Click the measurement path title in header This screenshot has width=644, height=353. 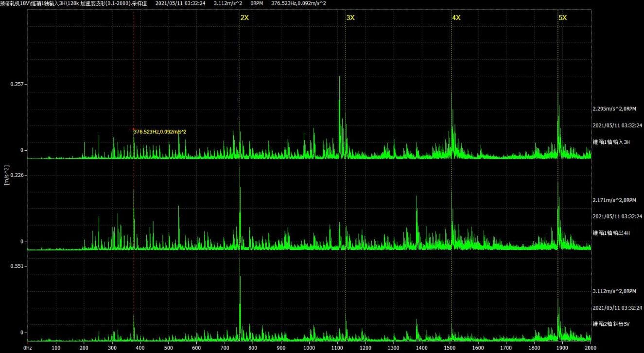(x=73, y=3)
